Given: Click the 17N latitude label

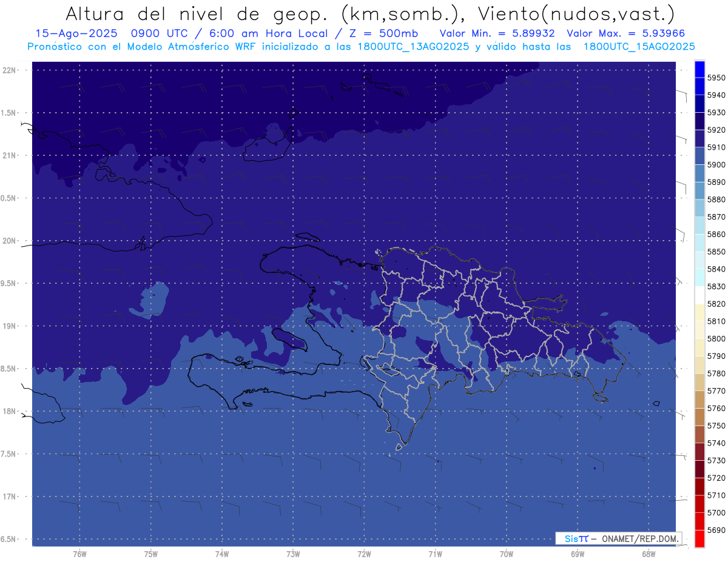Looking at the screenshot, I should click(x=8, y=497).
